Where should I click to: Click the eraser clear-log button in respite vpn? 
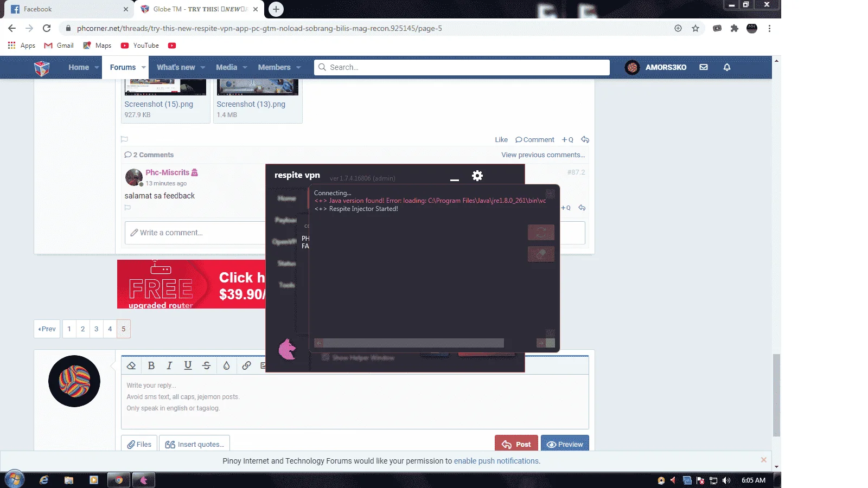click(541, 254)
